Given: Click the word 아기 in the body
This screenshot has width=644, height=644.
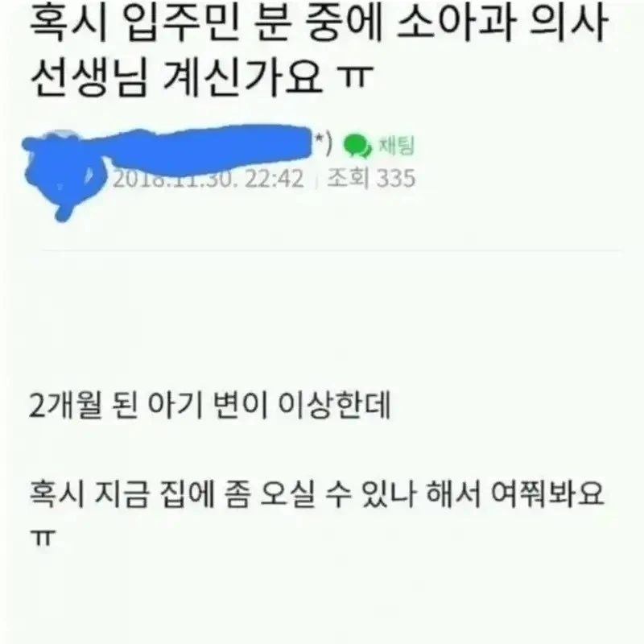Looking at the screenshot, I should (x=175, y=405).
